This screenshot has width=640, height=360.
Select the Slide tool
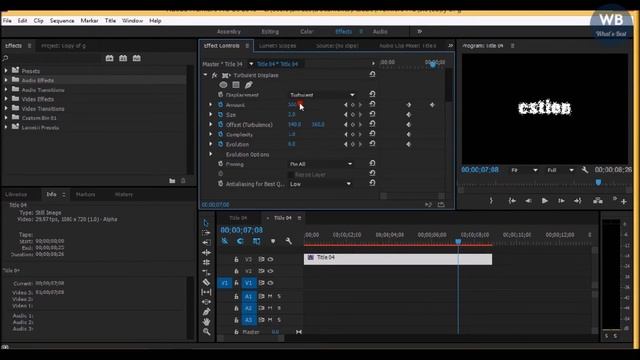206,302
